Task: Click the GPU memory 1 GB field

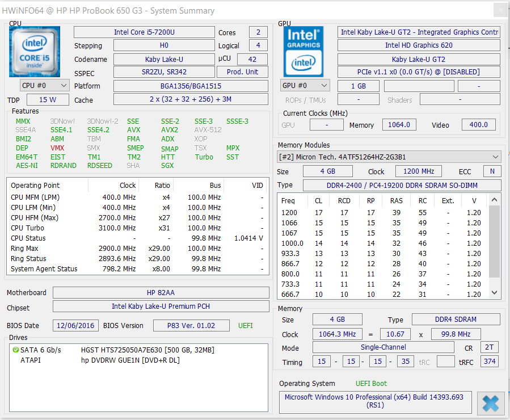Action: pyautogui.click(x=359, y=86)
